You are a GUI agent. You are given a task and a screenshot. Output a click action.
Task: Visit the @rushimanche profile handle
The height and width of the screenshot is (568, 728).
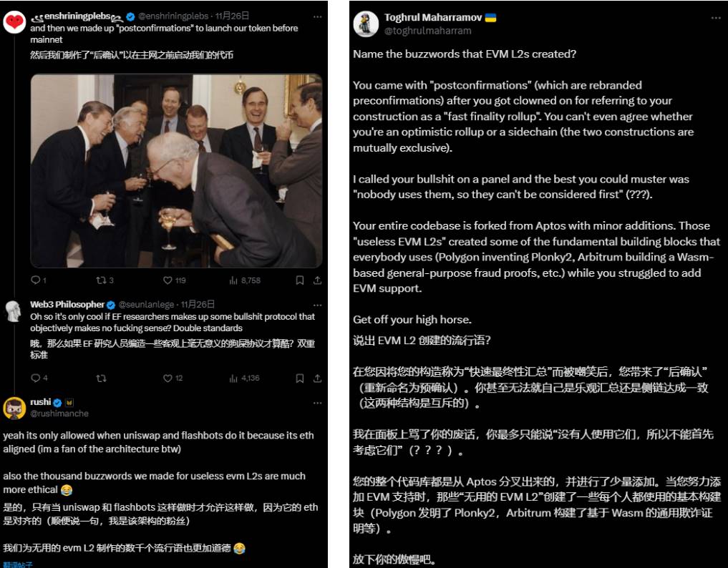coord(59,413)
